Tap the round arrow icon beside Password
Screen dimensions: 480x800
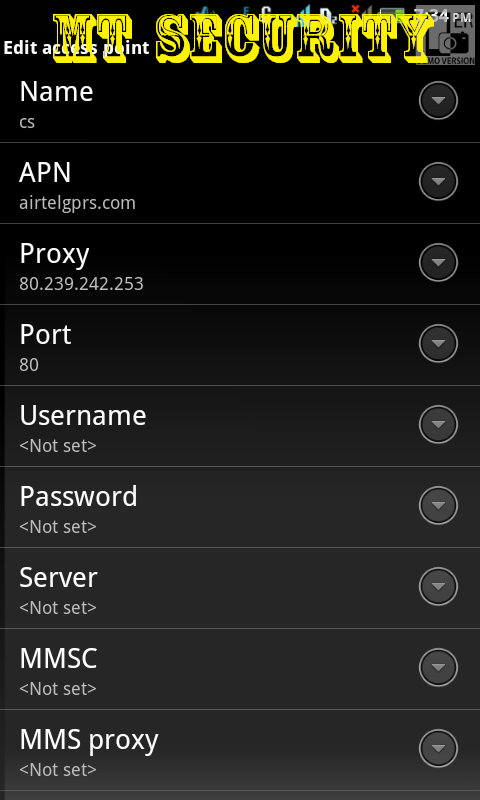[x=438, y=505]
